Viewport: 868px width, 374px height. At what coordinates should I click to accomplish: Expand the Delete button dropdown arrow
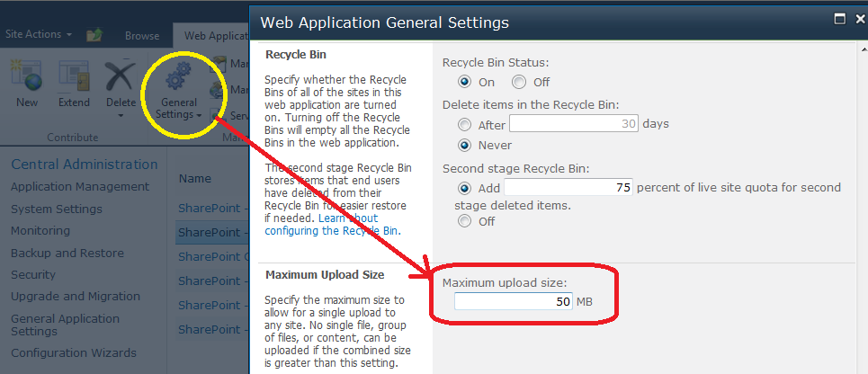pos(121,116)
